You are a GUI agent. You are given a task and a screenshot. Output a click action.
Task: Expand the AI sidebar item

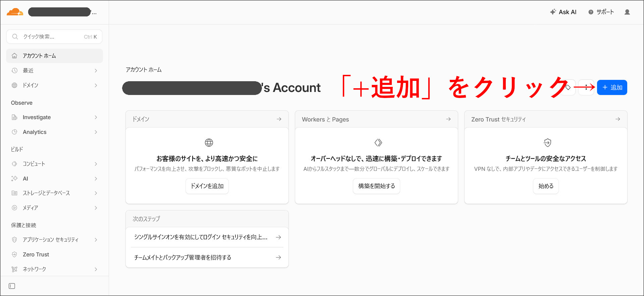pyautogui.click(x=54, y=179)
